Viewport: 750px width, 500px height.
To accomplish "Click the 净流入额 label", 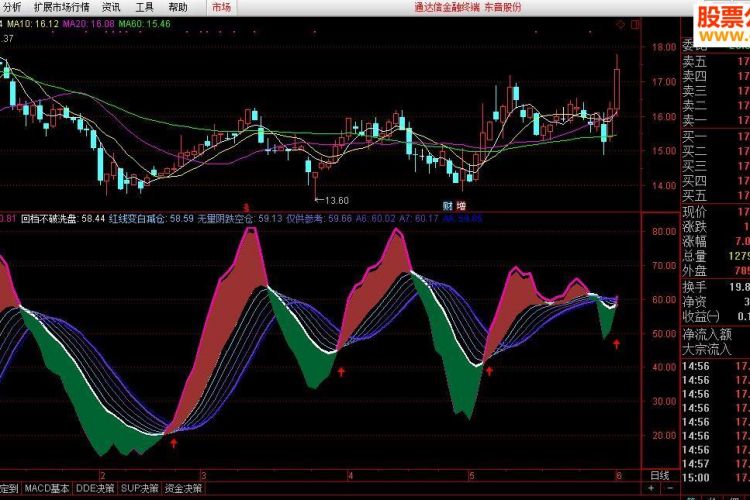I will [x=707, y=334].
